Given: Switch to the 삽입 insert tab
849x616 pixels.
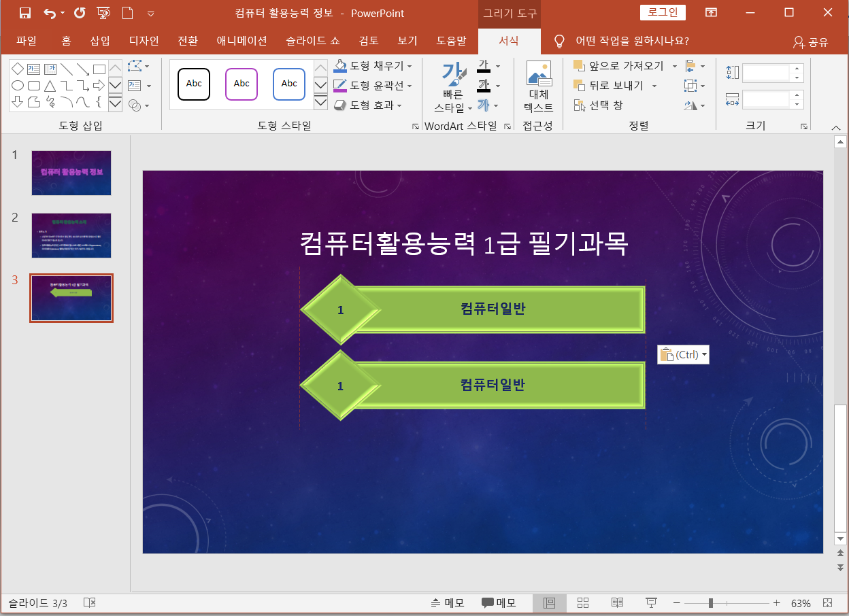Looking at the screenshot, I should (100, 41).
